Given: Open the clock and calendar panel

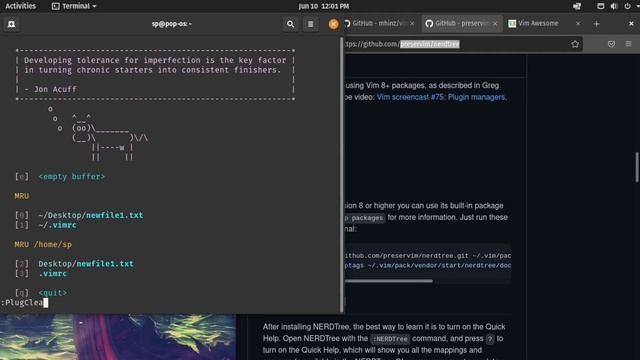Looking at the screenshot, I should tap(323, 6).
